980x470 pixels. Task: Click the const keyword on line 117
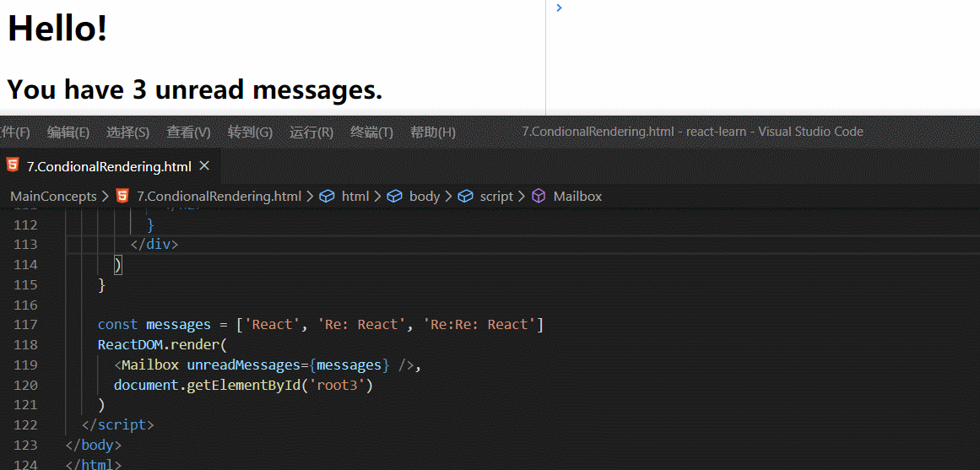click(117, 324)
